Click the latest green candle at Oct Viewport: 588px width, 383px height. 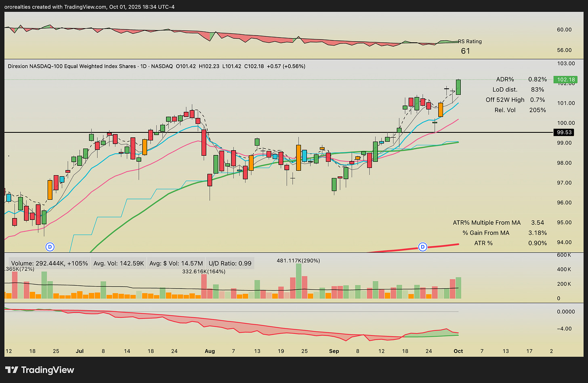[458, 87]
